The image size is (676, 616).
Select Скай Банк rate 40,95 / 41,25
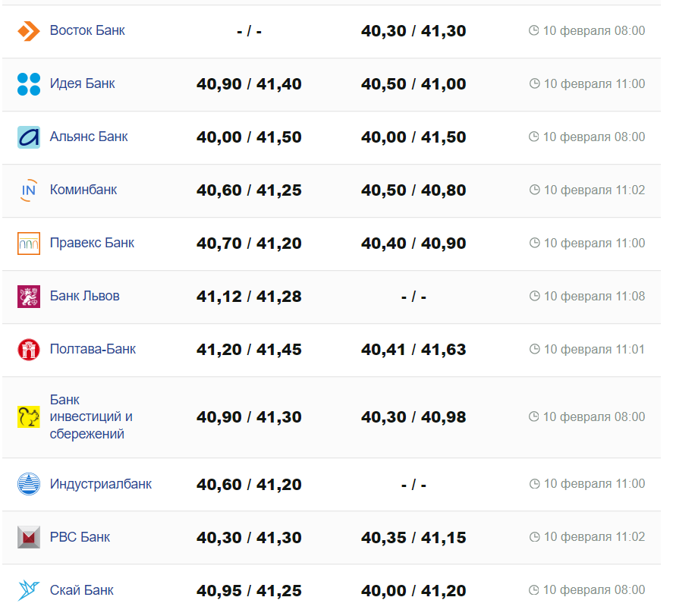249,590
